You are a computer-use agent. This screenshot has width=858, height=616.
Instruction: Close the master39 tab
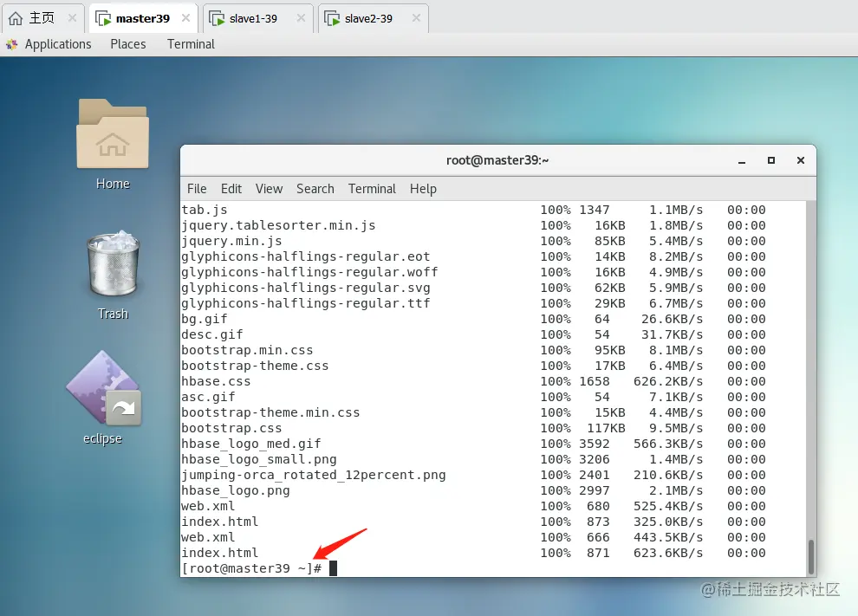(185, 18)
